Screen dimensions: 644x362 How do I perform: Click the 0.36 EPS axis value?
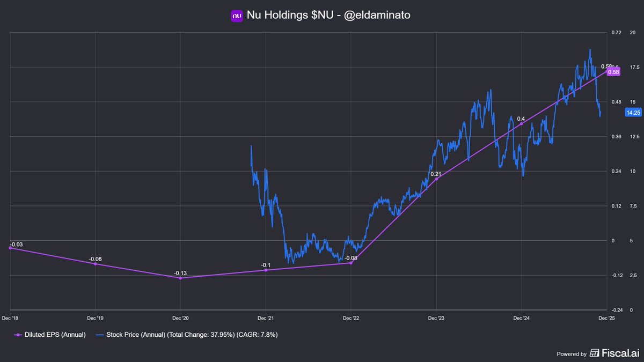[616, 137]
